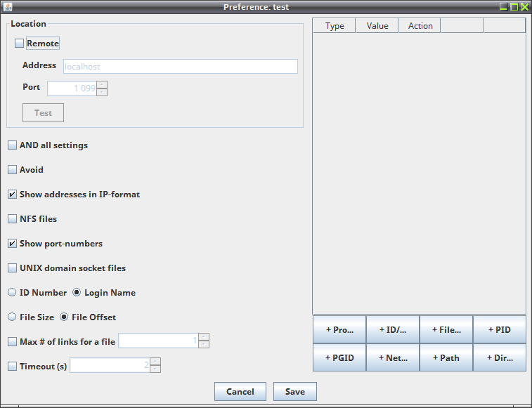Add a PGID filter
The image size is (532, 408).
click(339, 358)
